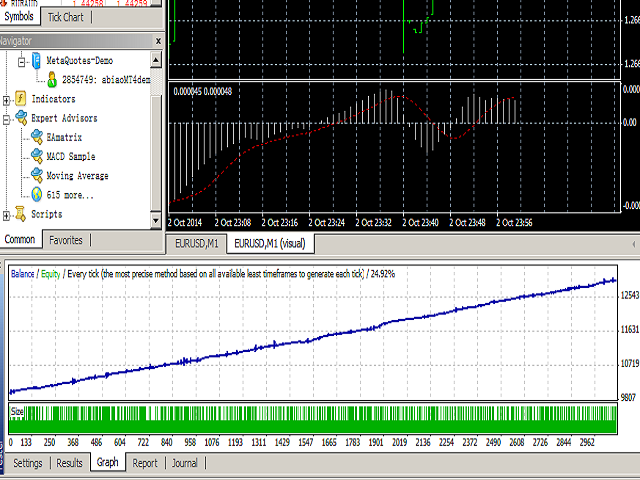Click the 2962 trade number axis label
Screen dimensions: 640x480
click(587, 442)
